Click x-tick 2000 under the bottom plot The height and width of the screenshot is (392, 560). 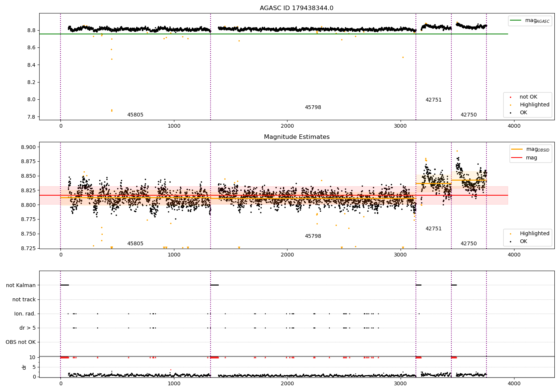click(287, 383)
